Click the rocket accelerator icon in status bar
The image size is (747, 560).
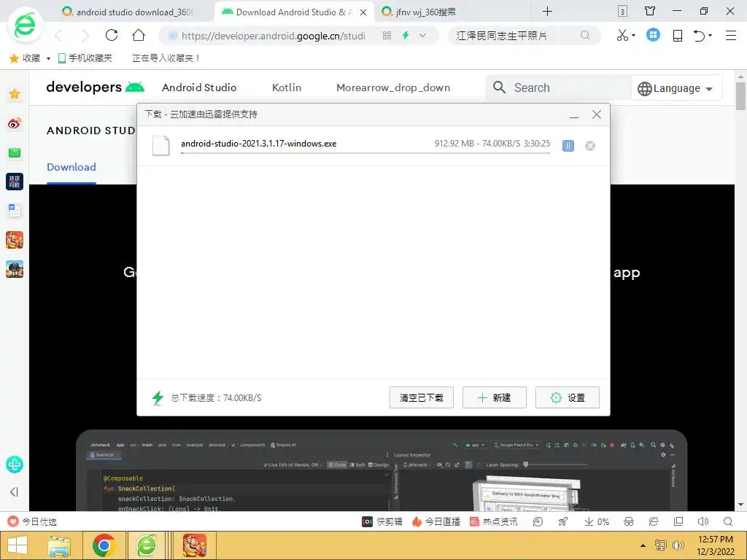(563, 522)
